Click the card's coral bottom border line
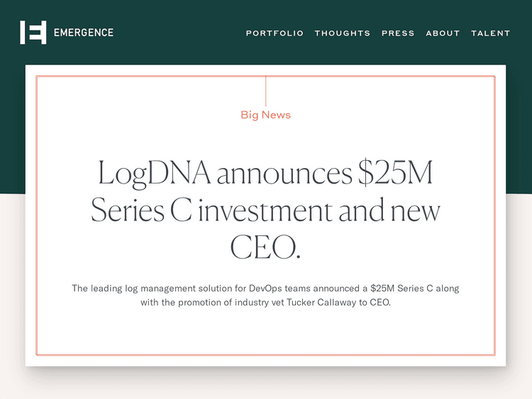 coord(265,354)
